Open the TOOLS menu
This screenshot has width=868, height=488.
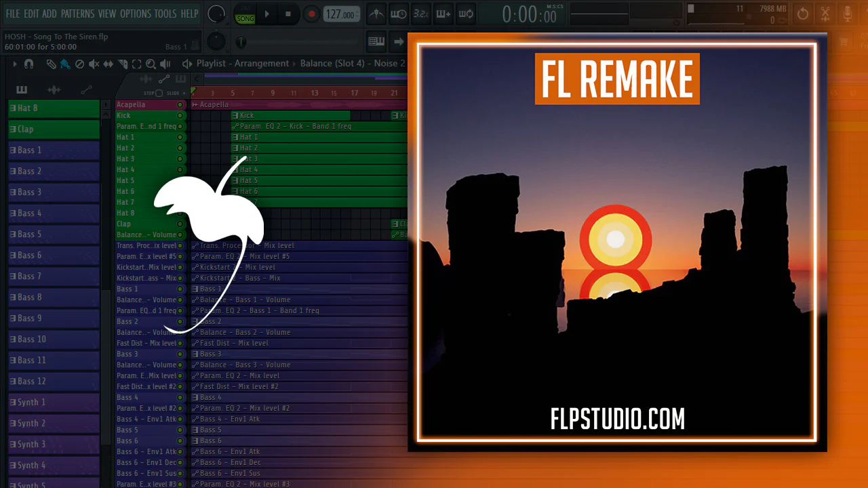click(x=165, y=14)
